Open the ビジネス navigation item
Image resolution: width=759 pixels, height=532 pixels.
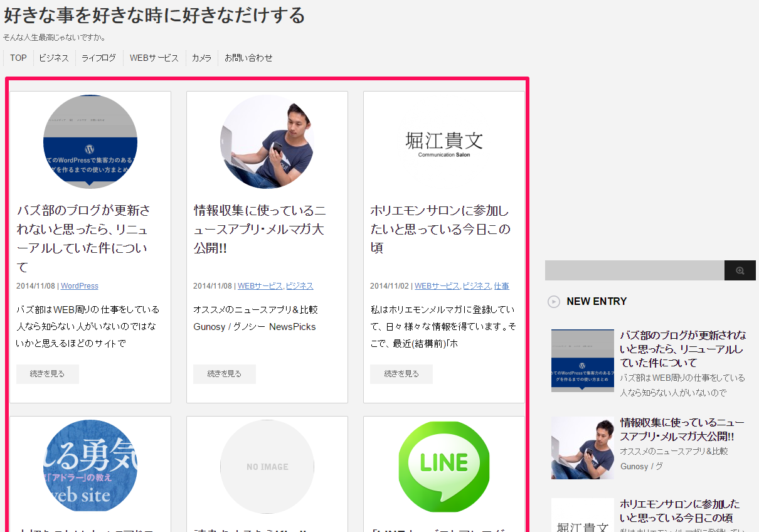point(54,58)
